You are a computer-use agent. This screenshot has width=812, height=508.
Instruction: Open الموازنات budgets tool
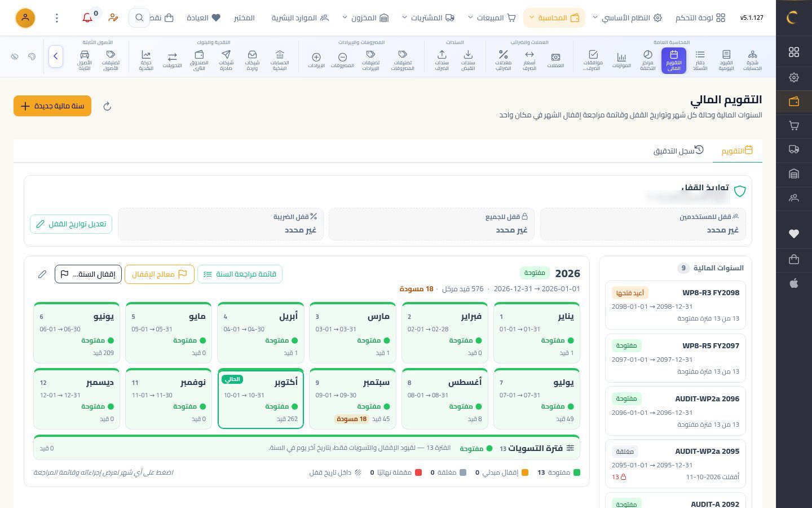621,60
